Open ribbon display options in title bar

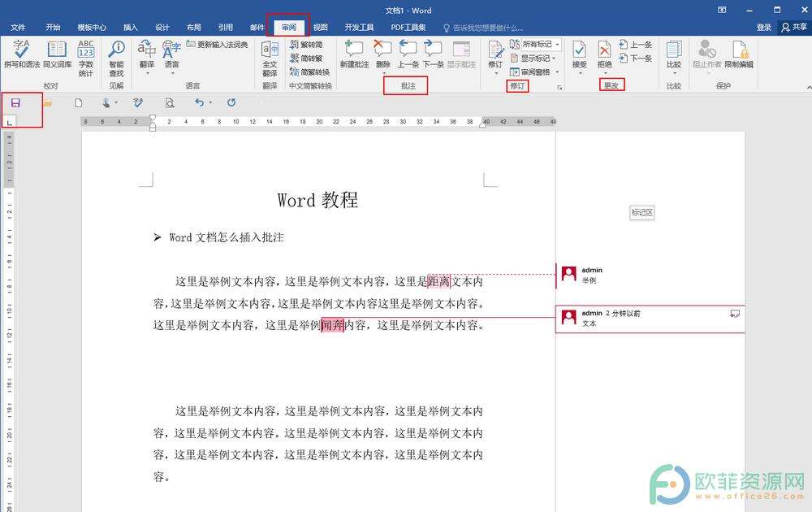pos(722,10)
